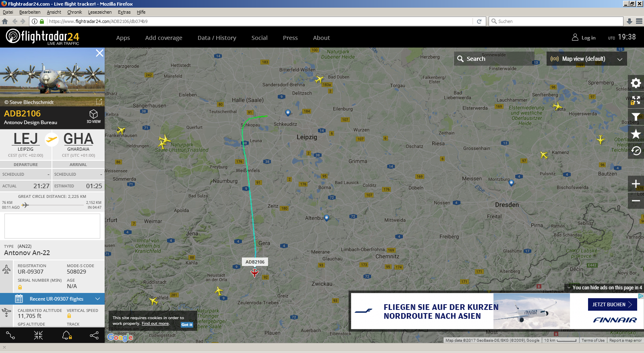
Task: Zoom in on the map with plus
Action: click(x=636, y=184)
